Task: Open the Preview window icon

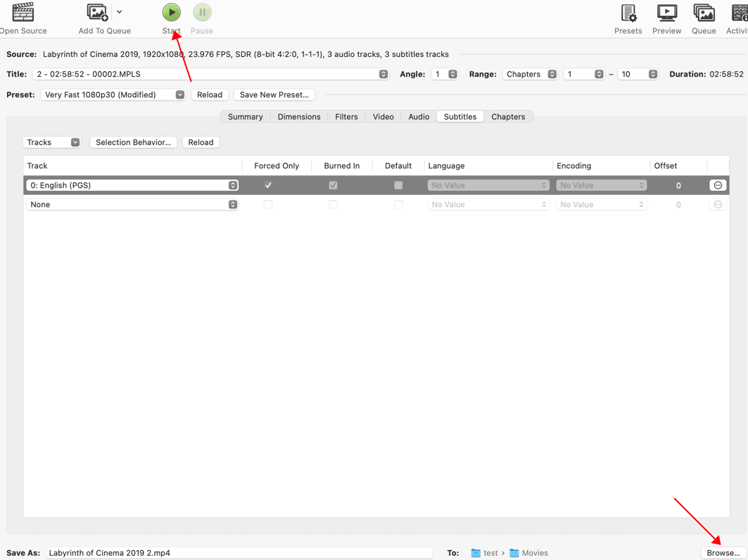Action: click(x=666, y=13)
